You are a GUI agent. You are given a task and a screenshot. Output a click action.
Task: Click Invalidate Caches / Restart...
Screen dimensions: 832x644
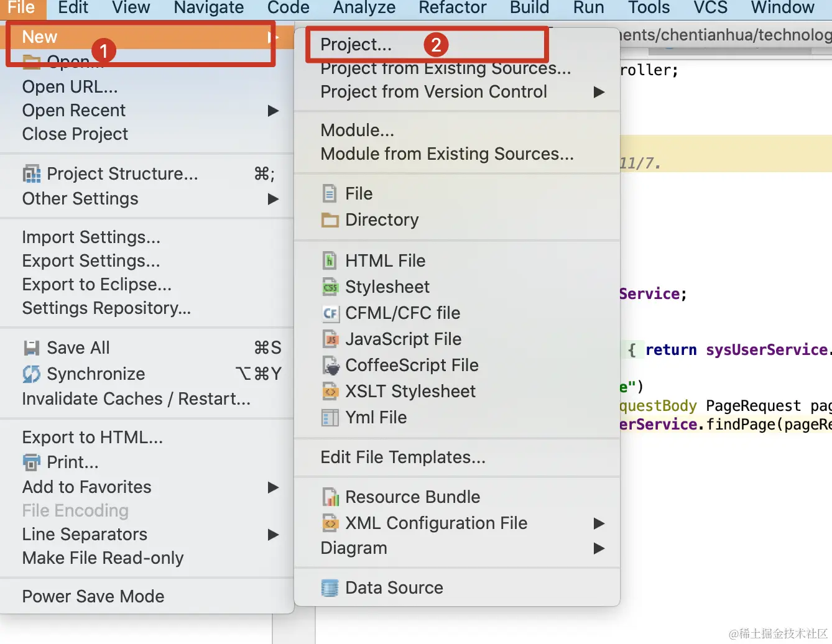[x=136, y=399]
